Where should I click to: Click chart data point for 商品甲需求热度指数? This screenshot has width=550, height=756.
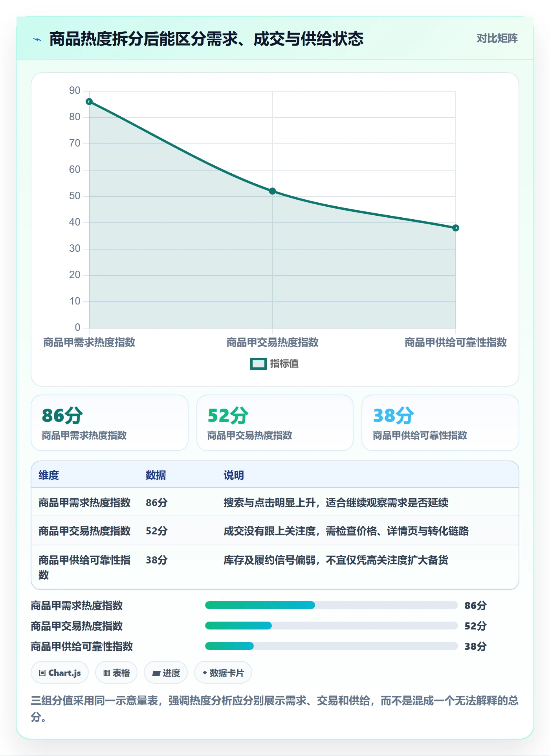tap(89, 102)
